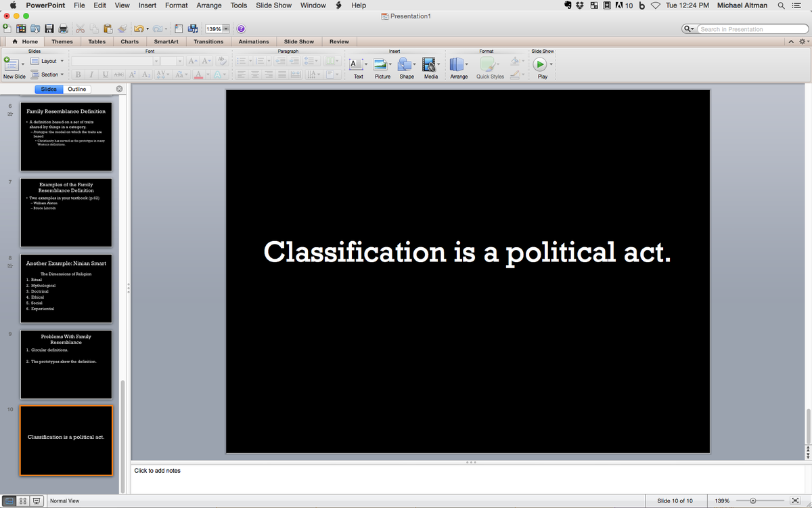The height and width of the screenshot is (508, 812).
Task: Insert a Text box using the Text icon
Action: [x=357, y=64]
